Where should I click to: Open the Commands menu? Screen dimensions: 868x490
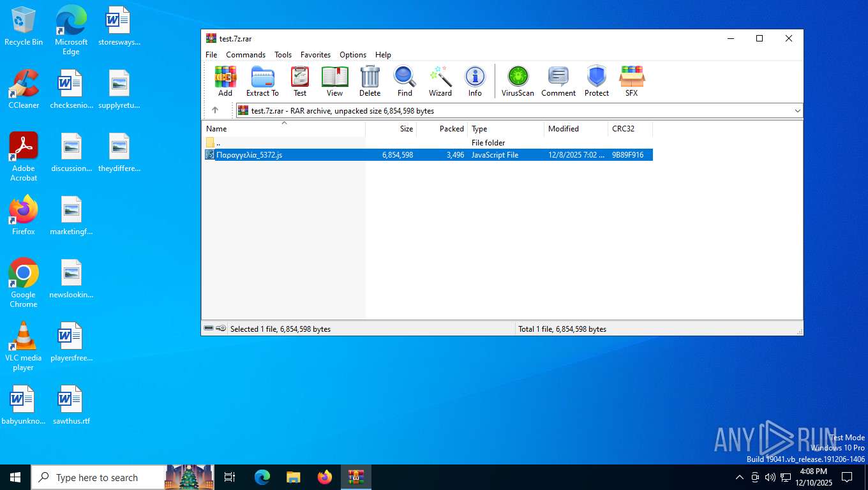coord(246,55)
